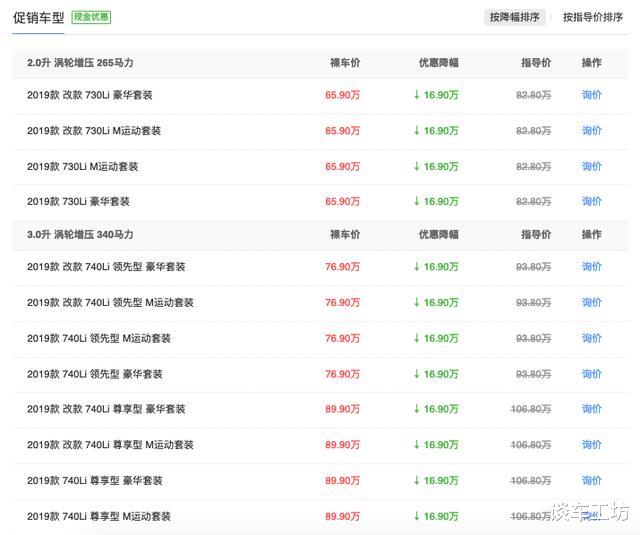Select model name 2019款 740Li 尊享型 M运动套装
Screen dimensions: 640x535
coord(99,516)
